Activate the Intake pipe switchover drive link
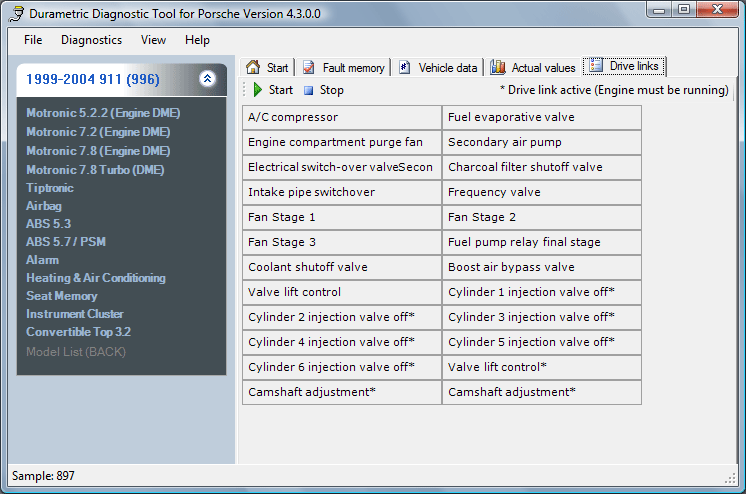746x494 pixels. point(342,192)
